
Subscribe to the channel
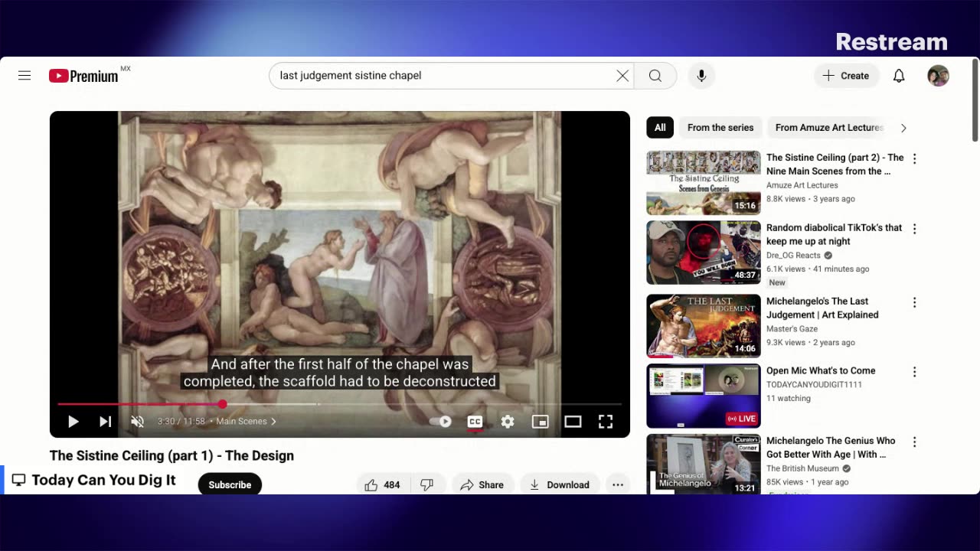(x=230, y=485)
